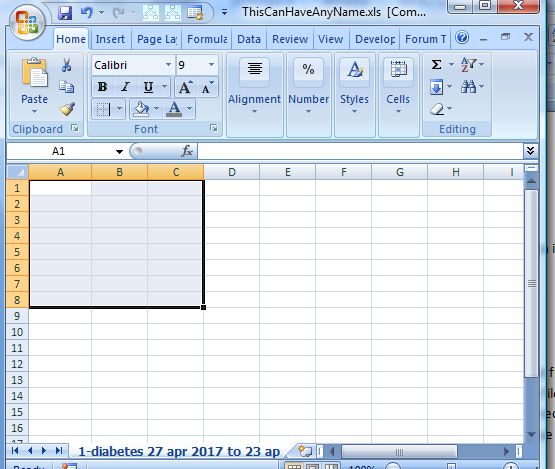Insert a new worksheet tab icon

click(x=304, y=451)
